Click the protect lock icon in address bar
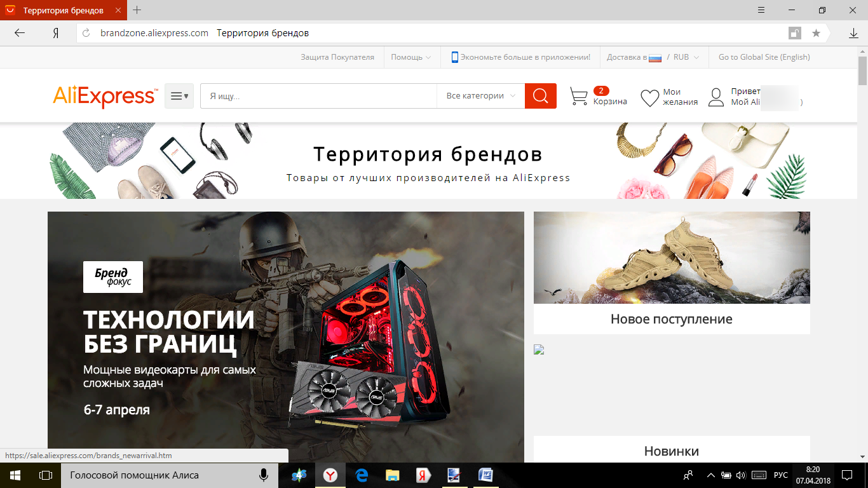Screen dimensions: 868x488 click(794, 33)
